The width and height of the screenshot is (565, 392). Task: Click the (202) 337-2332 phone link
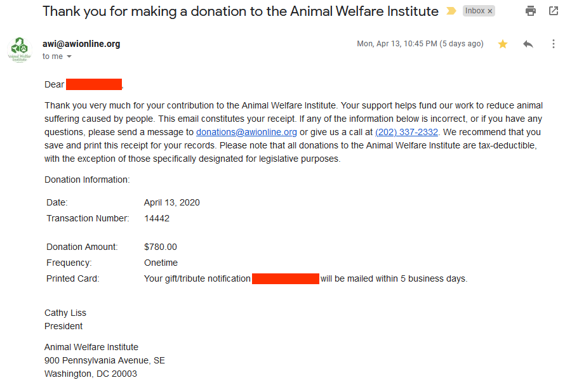click(406, 132)
